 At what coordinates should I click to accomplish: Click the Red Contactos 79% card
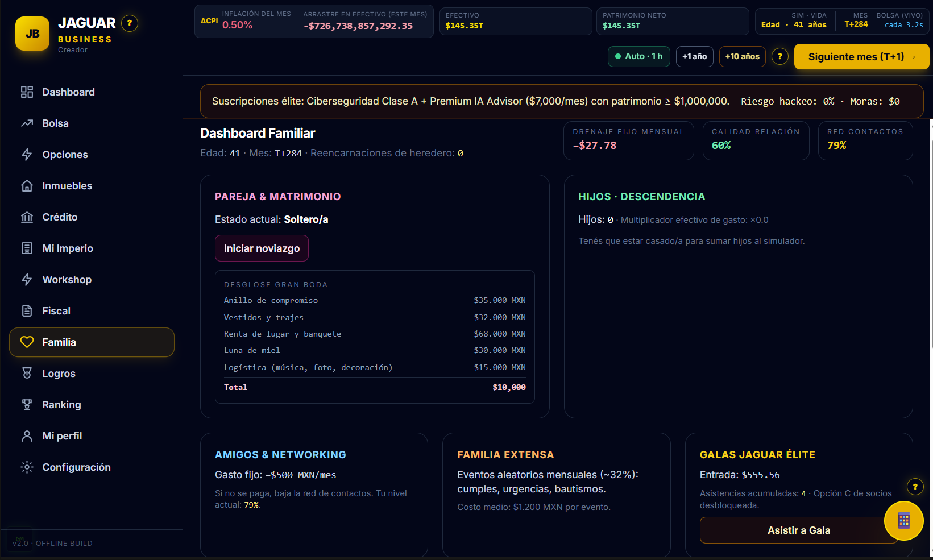pos(865,140)
